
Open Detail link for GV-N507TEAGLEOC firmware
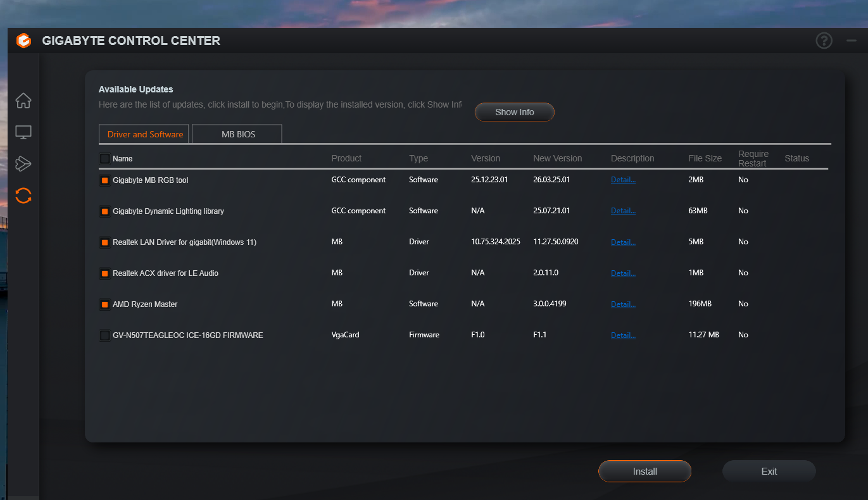[x=623, y=335]
